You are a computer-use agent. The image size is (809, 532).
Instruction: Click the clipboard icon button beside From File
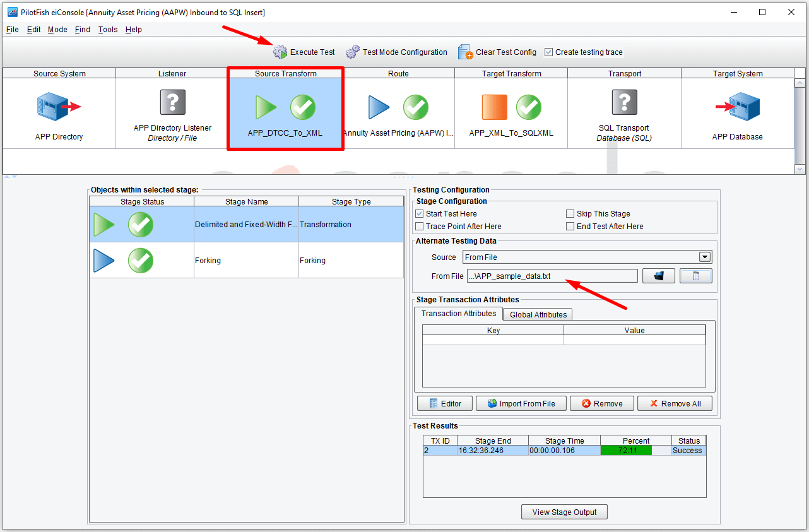[696, 276]
